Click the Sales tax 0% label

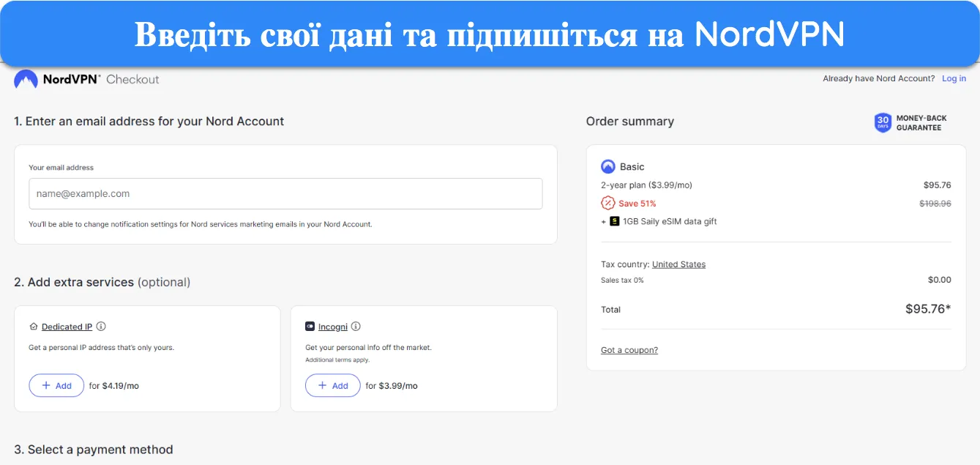(622, 280)
